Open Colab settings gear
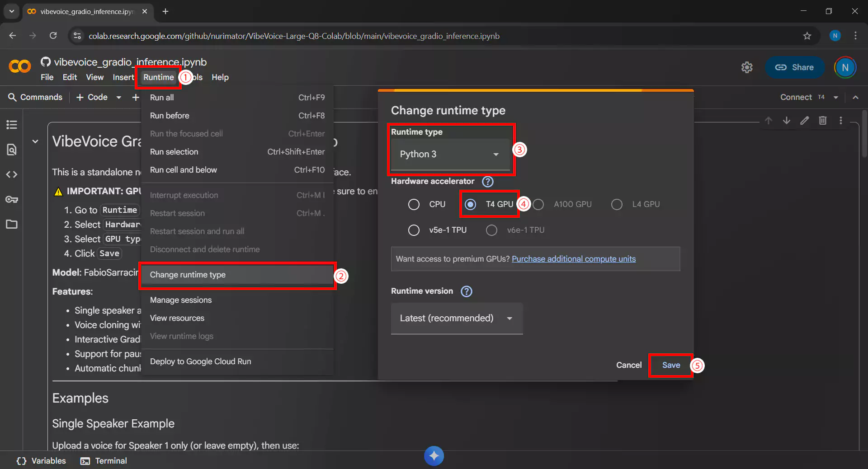868x469 pixels. click(x=747, y=67)
